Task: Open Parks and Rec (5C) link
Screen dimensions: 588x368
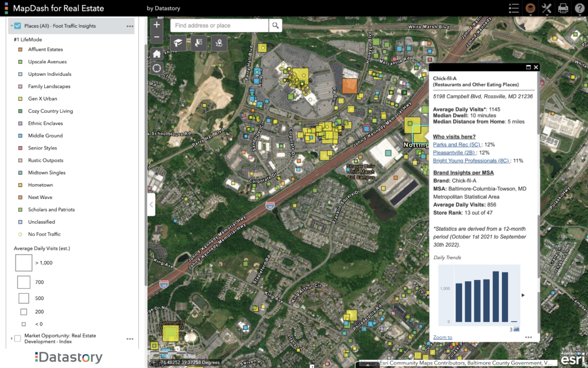Action: coord(457,144)
